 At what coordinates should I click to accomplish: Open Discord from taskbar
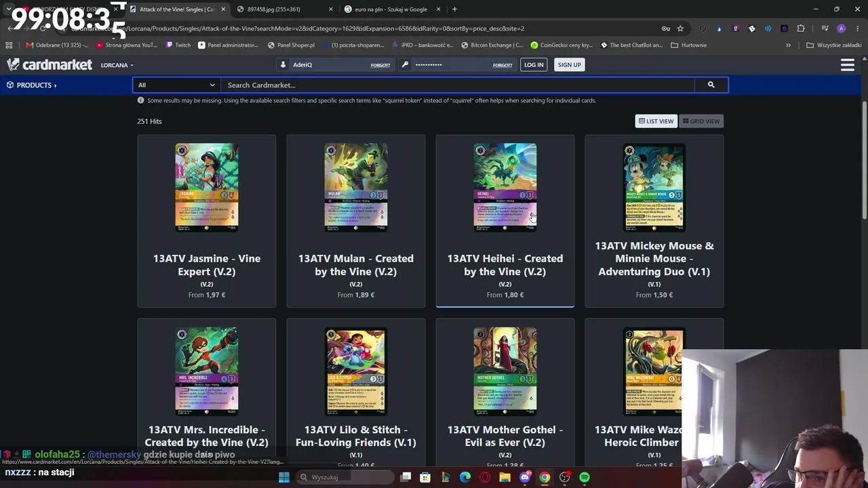click(x=525, y=477)
